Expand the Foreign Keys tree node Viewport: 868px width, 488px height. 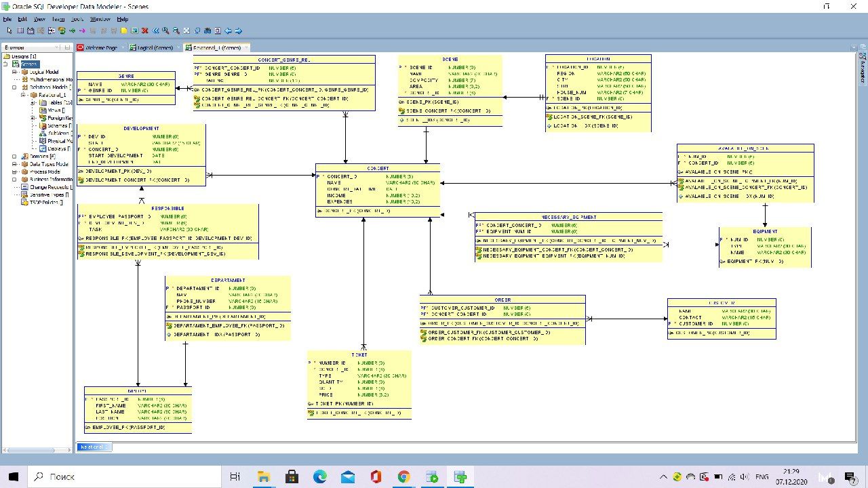pos(31,118)
